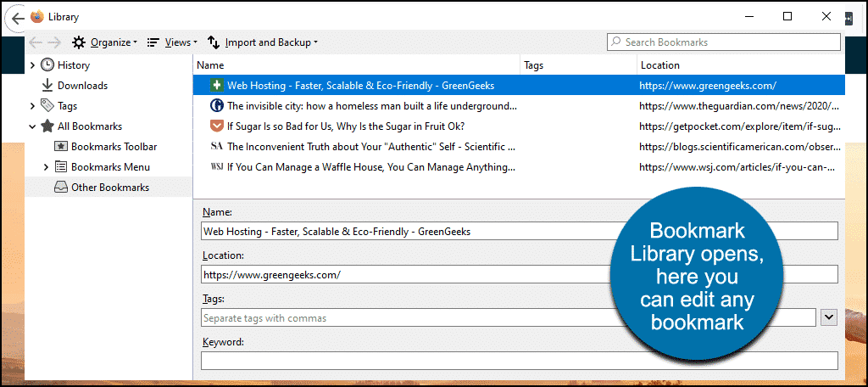Select the Waffle House bookmark row
Image resolution: width=868 pixels, height=387 pixels.
coord(519,167)
